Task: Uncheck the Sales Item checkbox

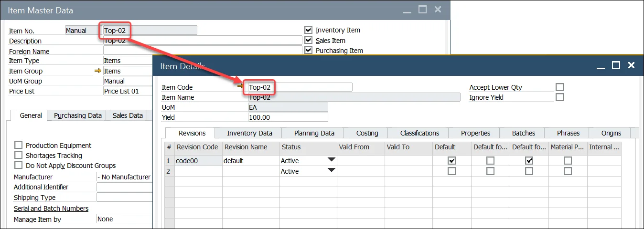Action: (x=308, y=41)
